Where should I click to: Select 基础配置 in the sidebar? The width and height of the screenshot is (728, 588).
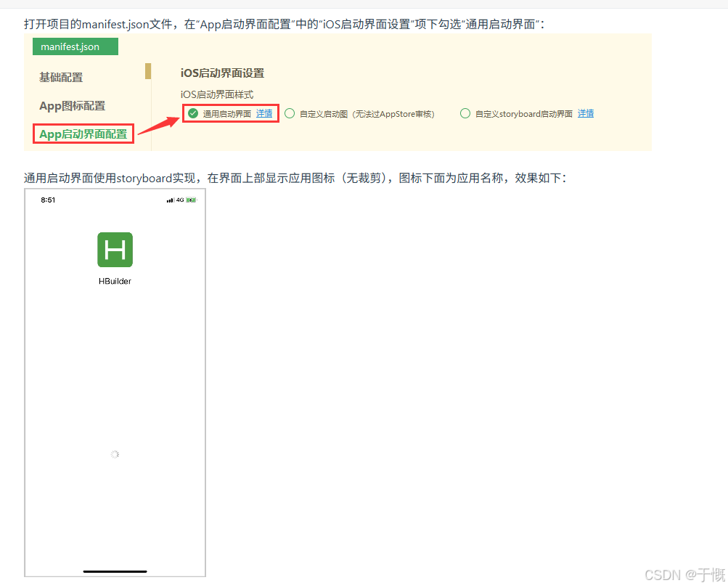pos(61,77)
